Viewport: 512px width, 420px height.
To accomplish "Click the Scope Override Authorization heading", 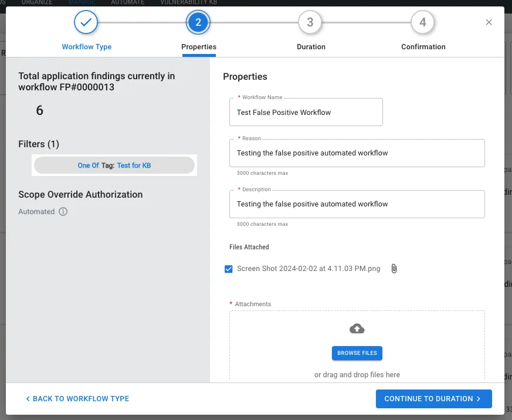I will coord(80,194).
